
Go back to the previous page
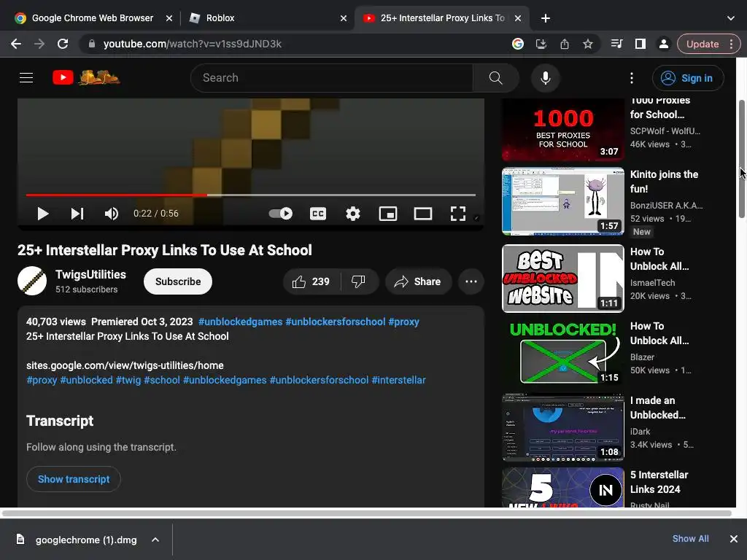[16, 44]
